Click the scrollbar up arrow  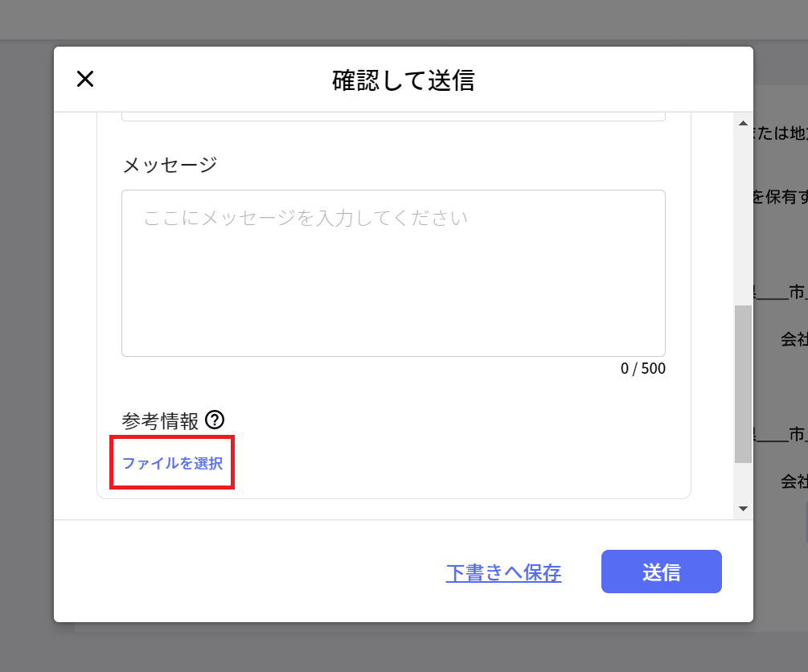743,123
